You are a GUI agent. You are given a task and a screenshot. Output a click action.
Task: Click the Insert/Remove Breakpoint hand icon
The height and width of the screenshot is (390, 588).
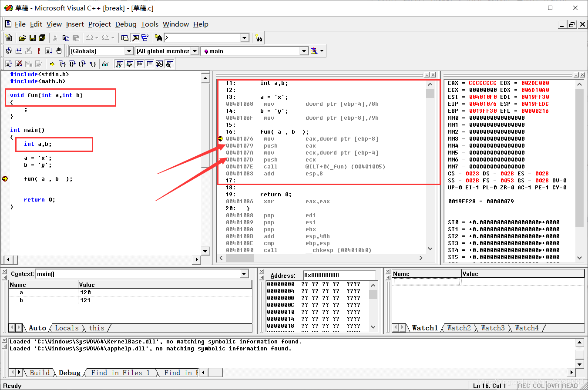pos(59,51)
